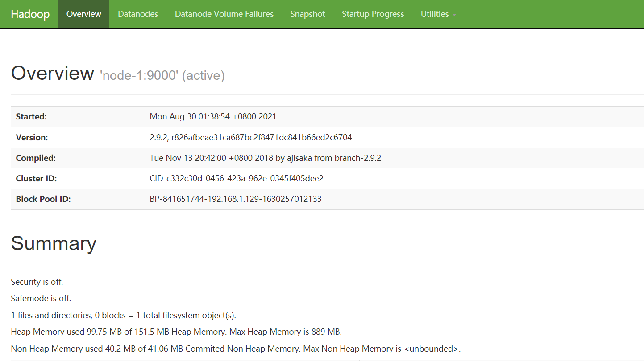Select the compiled value by ajisaka
644x361 pixels.
point(266,158)
